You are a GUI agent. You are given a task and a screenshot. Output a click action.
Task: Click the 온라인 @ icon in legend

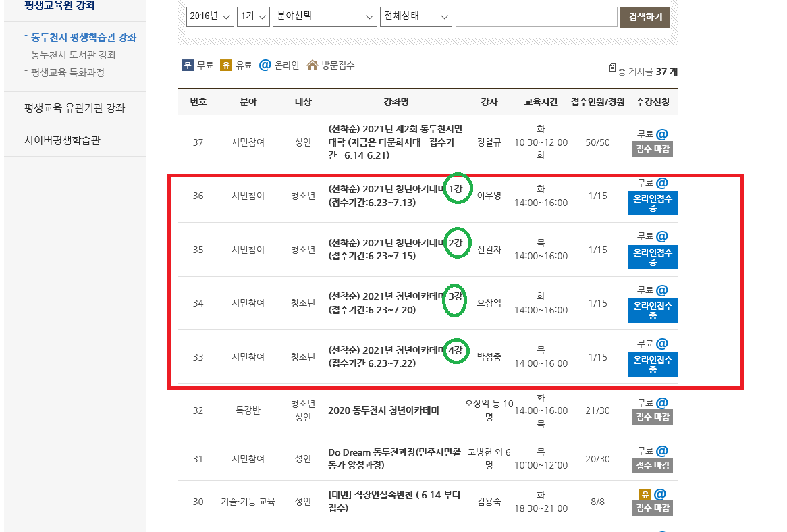click(265, 65)
